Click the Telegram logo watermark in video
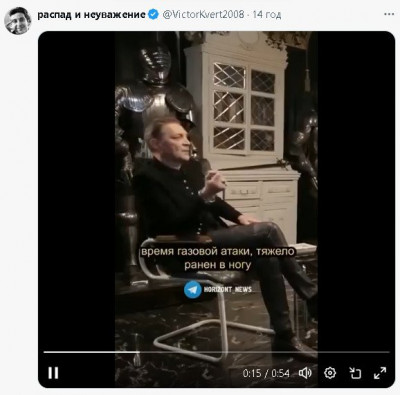 (x=193, y=289)
